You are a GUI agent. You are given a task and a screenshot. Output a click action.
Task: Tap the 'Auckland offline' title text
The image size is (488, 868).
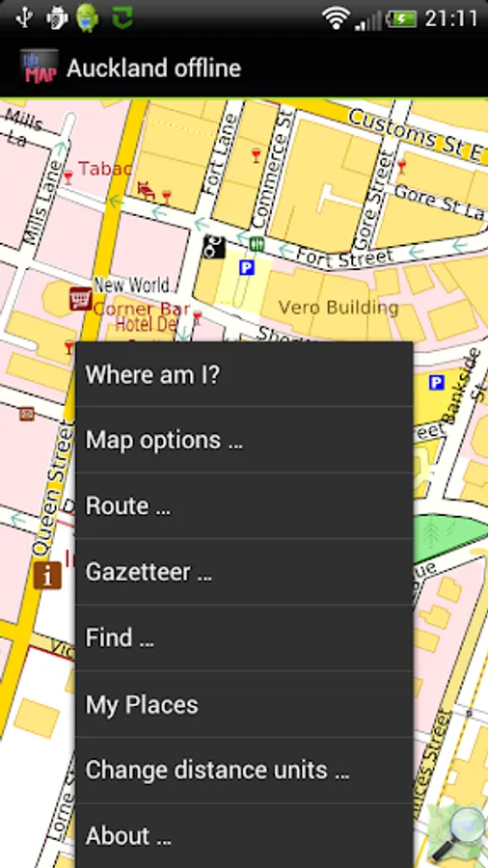tap(153, 68)
